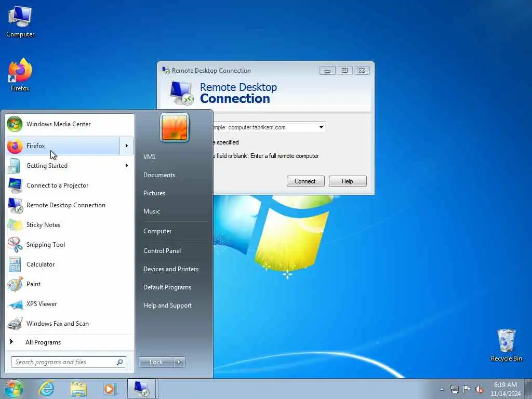Minimize the Remote Desktop Connection window
The height and width of the screenshot is (399, 532).
pyautogui.click(x=327, y=71)
